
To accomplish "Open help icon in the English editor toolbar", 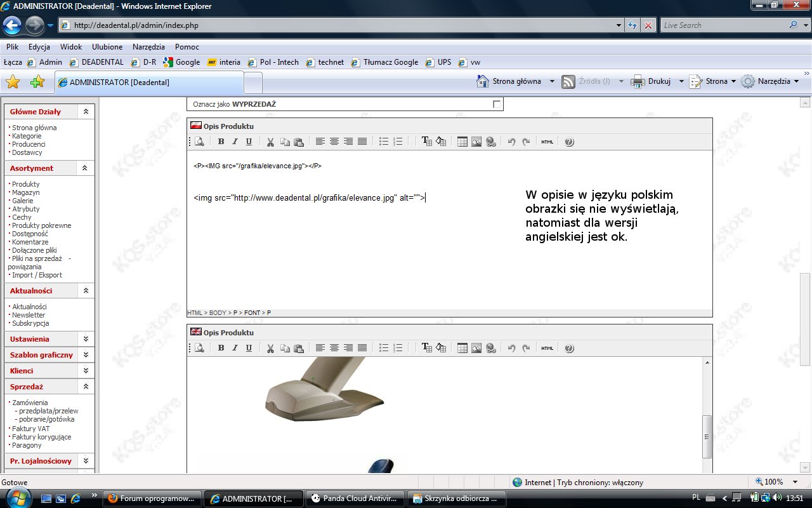I will click(569, 348).
